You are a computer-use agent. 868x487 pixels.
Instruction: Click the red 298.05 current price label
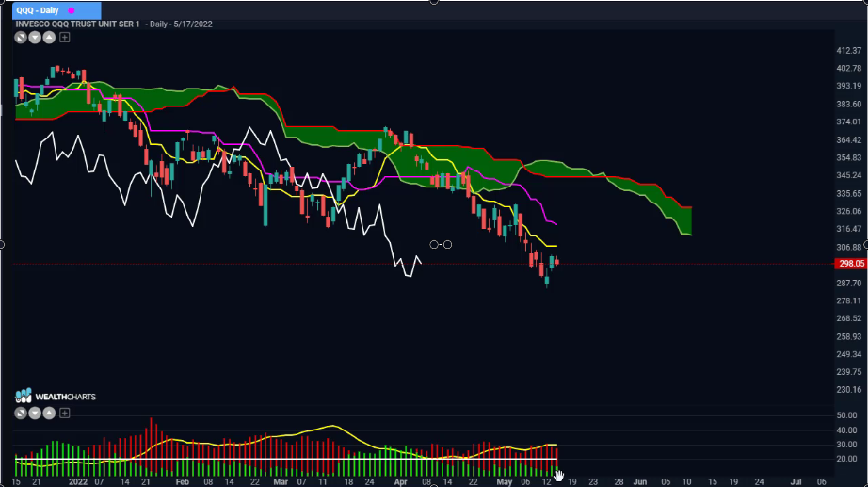coord(851,264)
